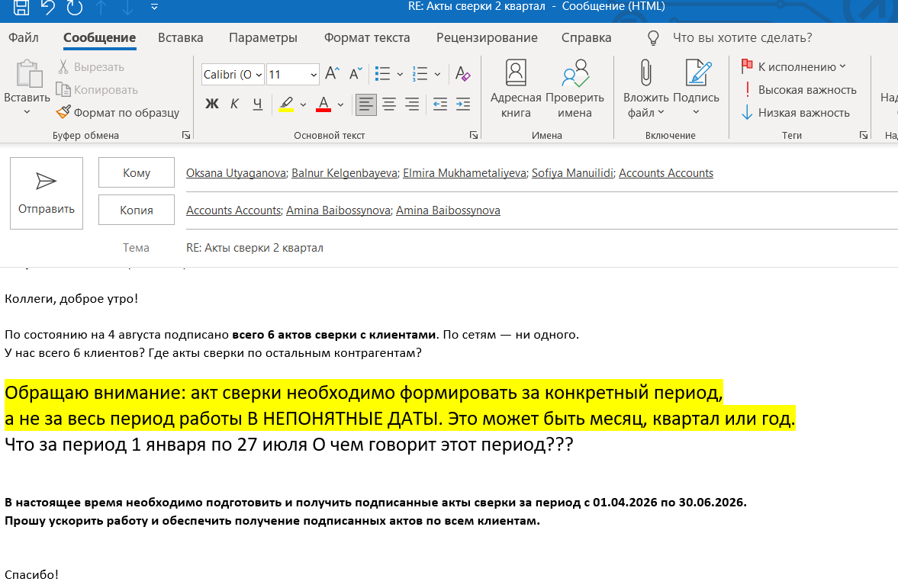Redo action using the circular arrow icon
The image size is (898, 588).
click(75, 8)
